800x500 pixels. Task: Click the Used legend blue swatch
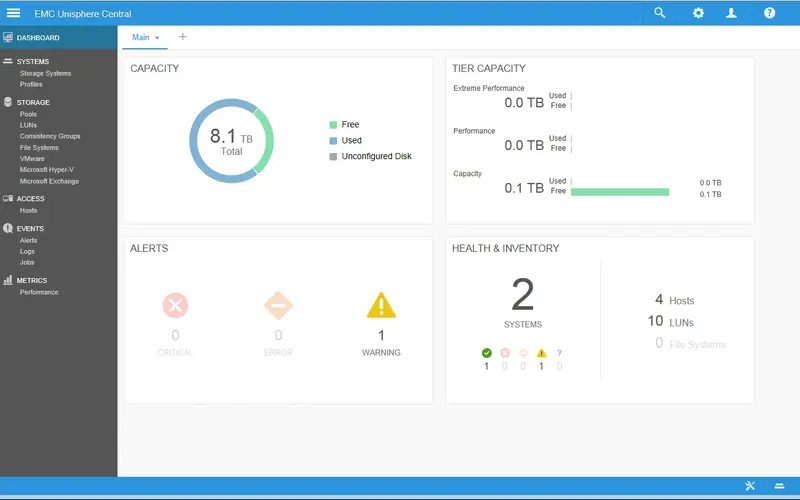pyautogui.click(x=333, y=140)
